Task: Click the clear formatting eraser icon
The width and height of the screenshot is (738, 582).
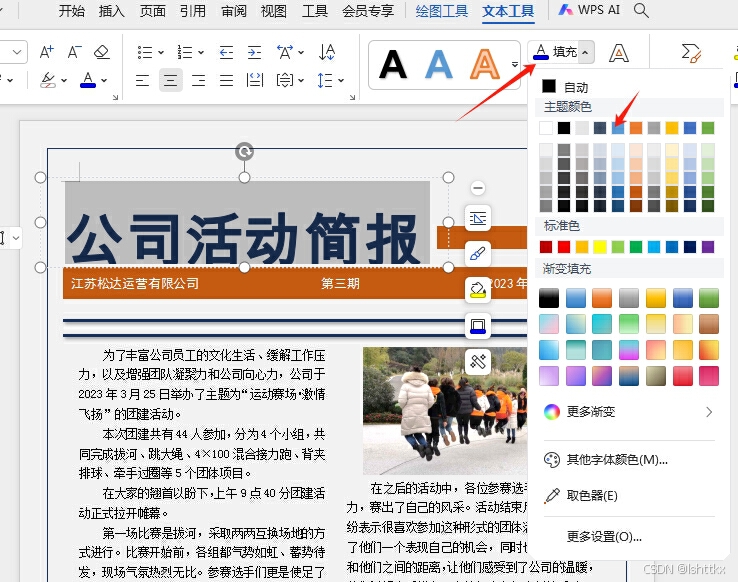Action: pyautogui.click(x=102, y=52)
